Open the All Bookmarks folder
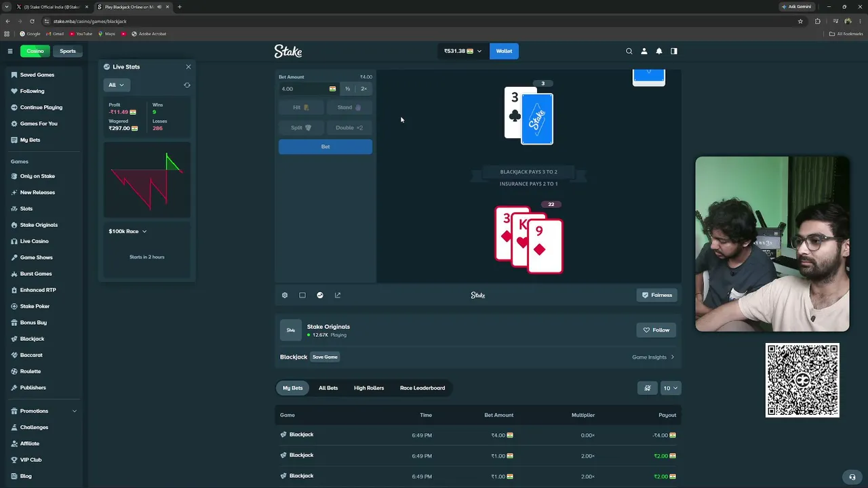The image size is (868, 488). (846, 33)
